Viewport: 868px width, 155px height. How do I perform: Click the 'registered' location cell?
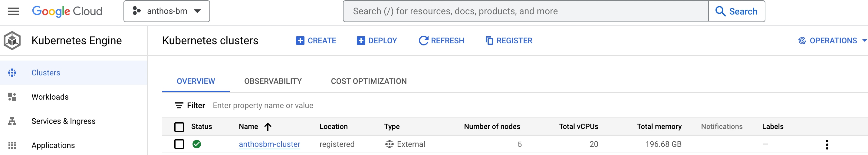point(337,144)
